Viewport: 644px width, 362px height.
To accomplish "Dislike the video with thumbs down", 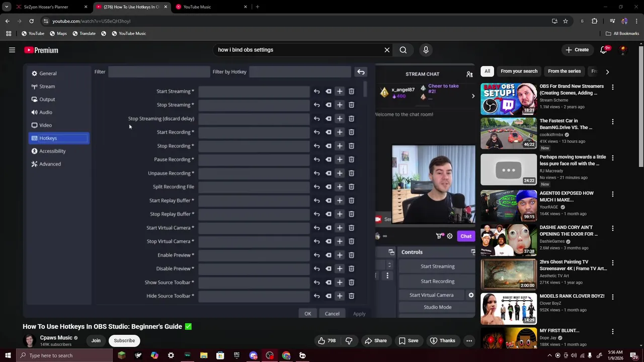I will pyautogui.click(x=349, y=340).
